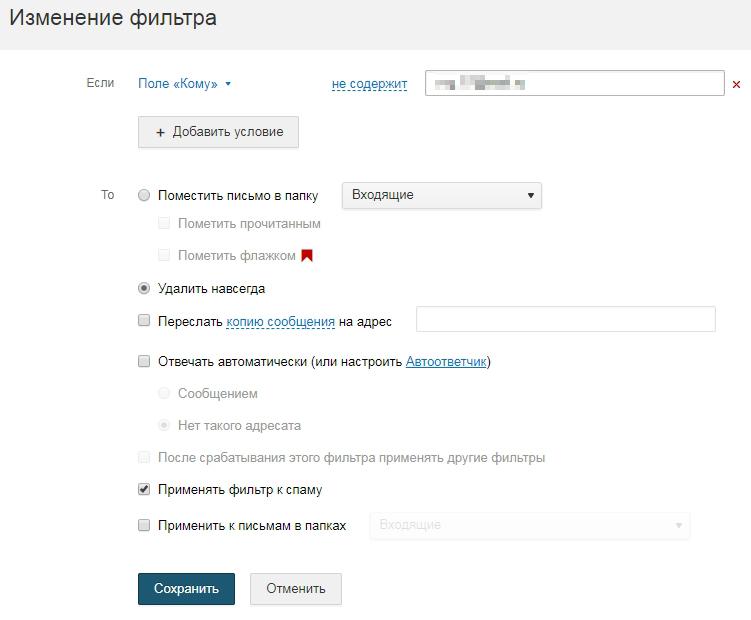
Task: Check the Пометить флажком checkbox
Action: [164, 255]
